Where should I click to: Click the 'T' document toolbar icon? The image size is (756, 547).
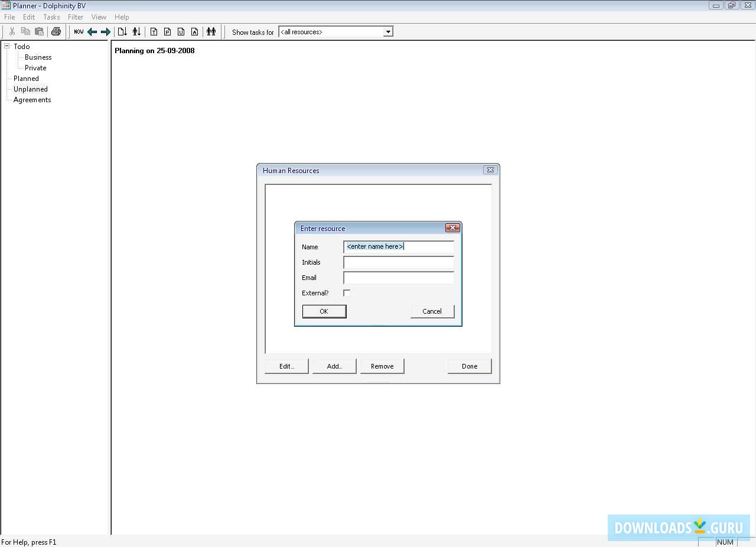[x=154, y=32]
